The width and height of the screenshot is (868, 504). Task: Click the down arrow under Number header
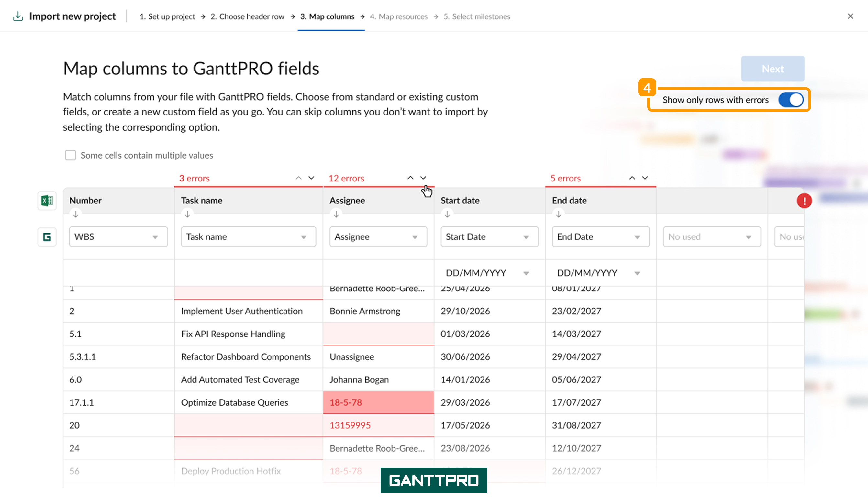(75, 214)
